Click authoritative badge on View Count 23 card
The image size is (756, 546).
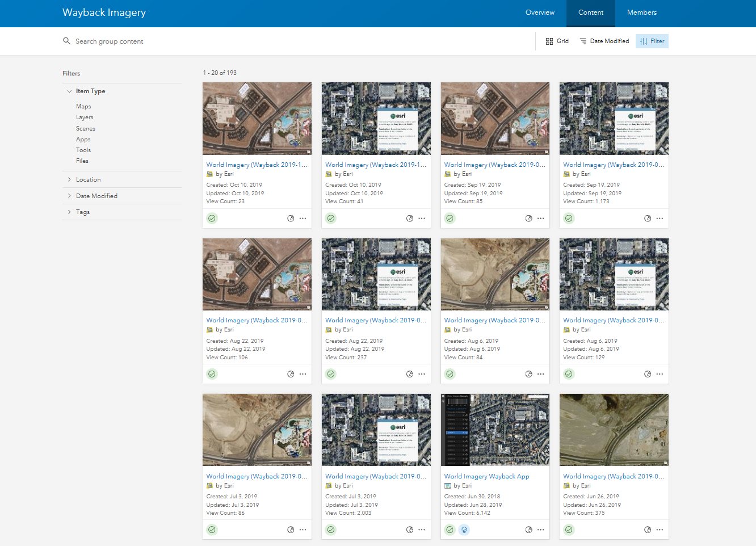coord(212,219)
